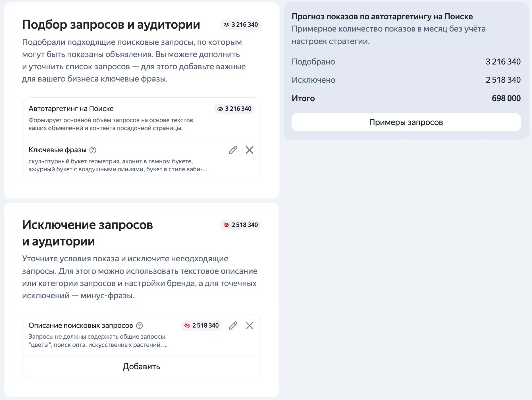Click the Исключено value 2 518 340
The image size is (532, 400).
pos(503,80)
